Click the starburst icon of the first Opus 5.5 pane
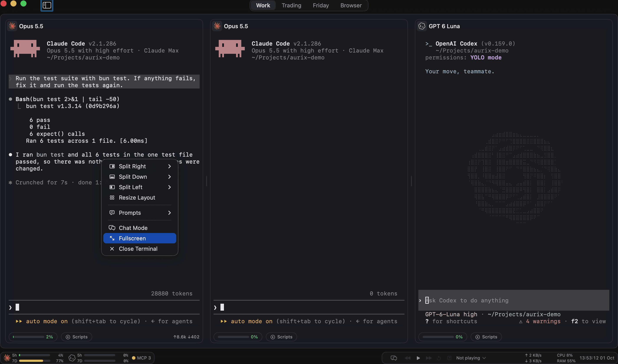Viewport: 618px width, 364px height. click(12, 26)
